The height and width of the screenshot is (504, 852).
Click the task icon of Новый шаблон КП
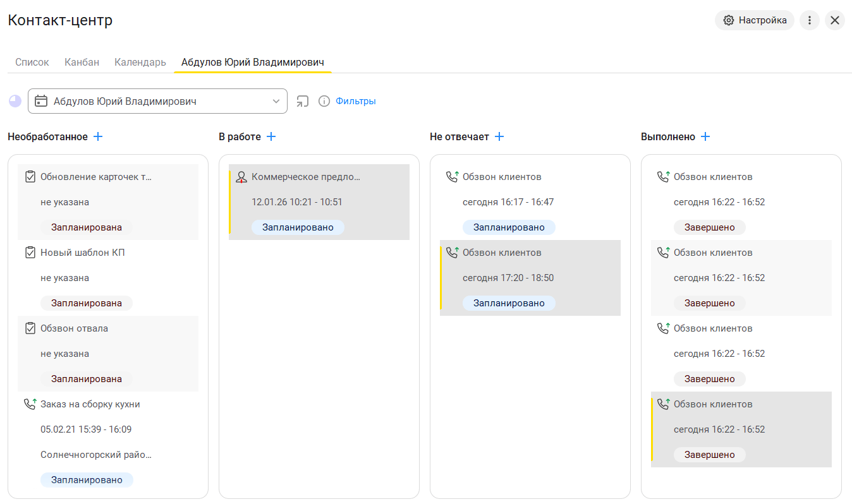(30, 253)
